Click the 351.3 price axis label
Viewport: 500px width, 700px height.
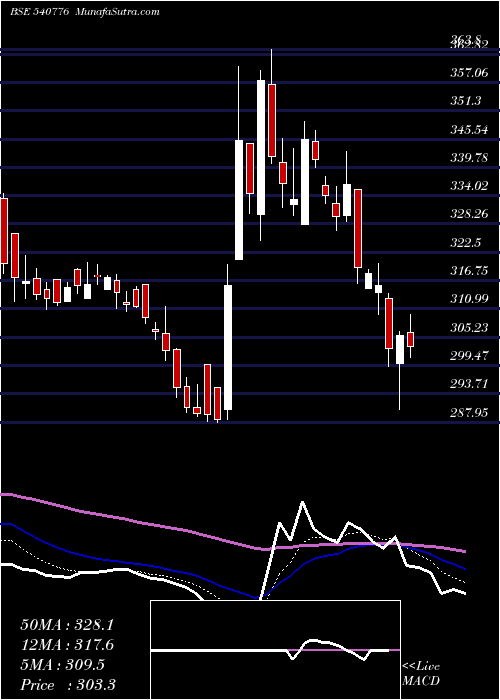click(467, 101)
